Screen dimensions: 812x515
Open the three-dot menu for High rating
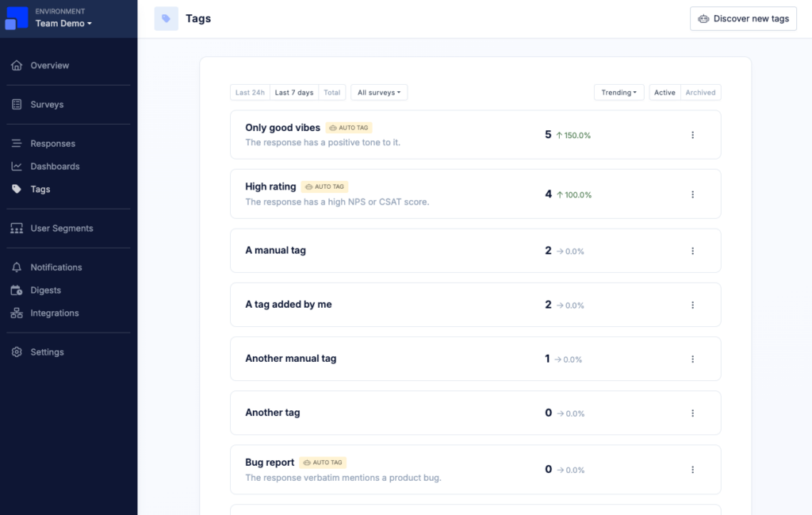692,194
